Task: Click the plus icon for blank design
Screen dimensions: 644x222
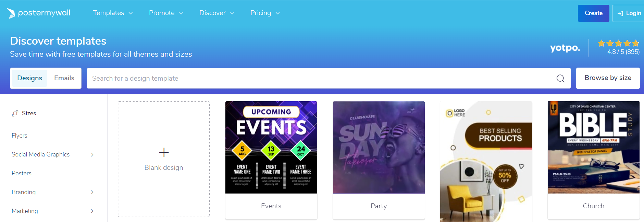Action: [x=164, y=152]
